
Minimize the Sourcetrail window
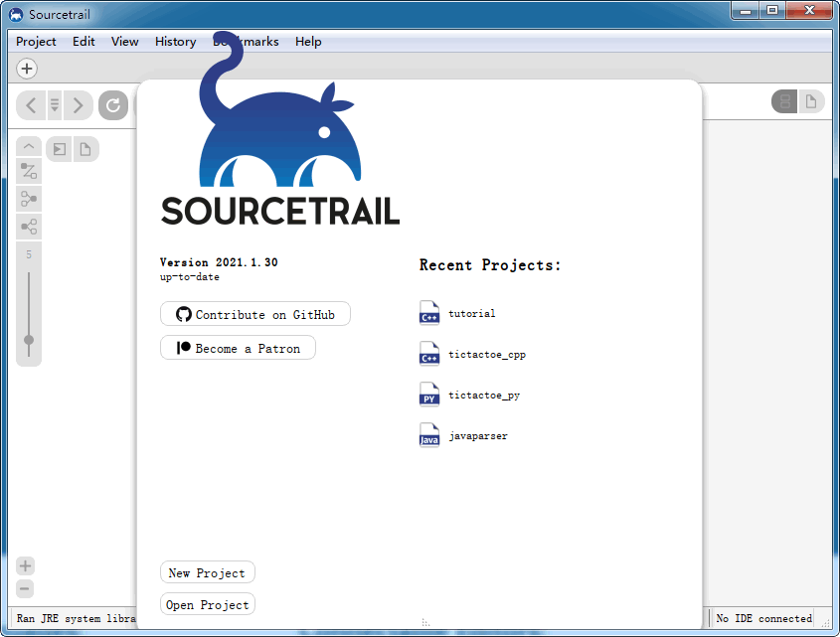pyautogui.click(x=746, y=10)
